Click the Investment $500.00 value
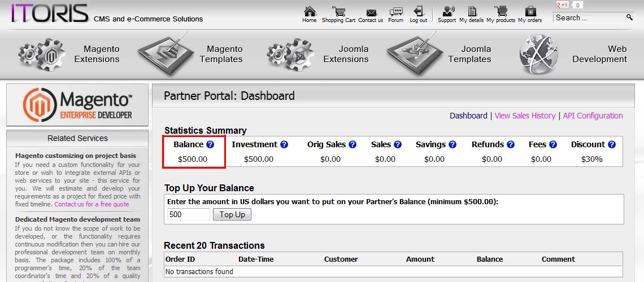 (259, 159)
